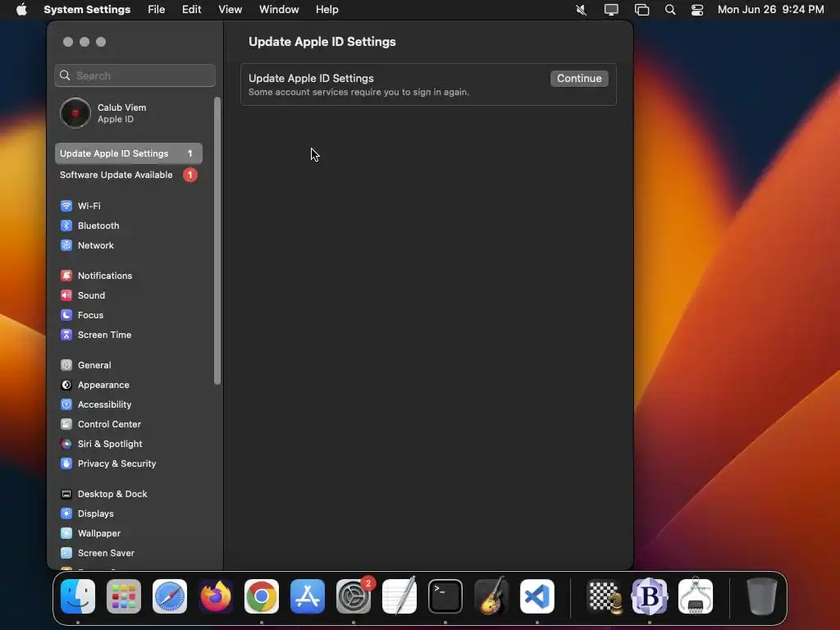This screenshot has width=840, height=630.
Task: Open Siri & Spotlight settings
Action: tap(129, 444)
